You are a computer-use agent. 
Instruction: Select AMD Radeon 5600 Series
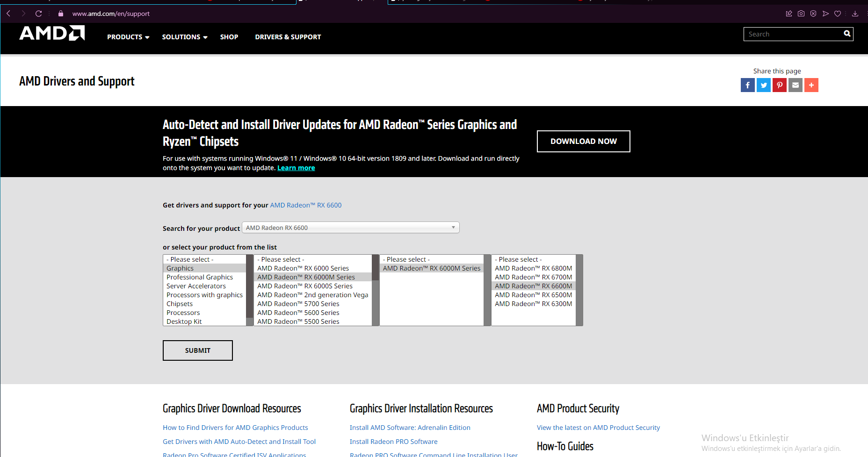point(313,313)
